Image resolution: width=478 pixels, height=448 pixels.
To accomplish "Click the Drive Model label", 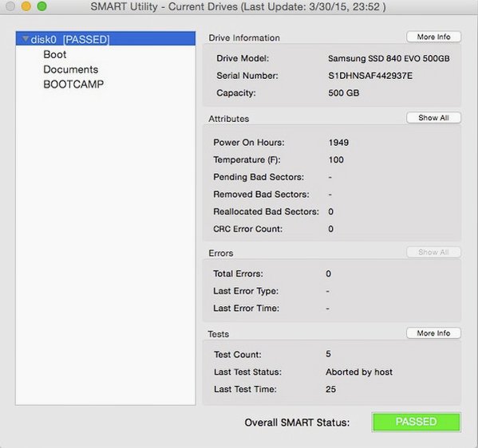I will 243,58.
